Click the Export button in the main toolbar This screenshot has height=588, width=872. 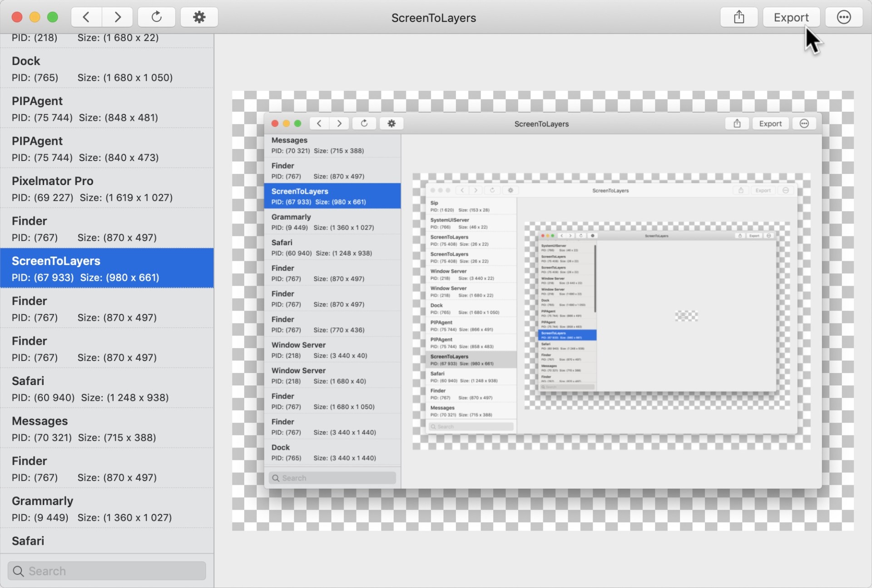(791, 17)
